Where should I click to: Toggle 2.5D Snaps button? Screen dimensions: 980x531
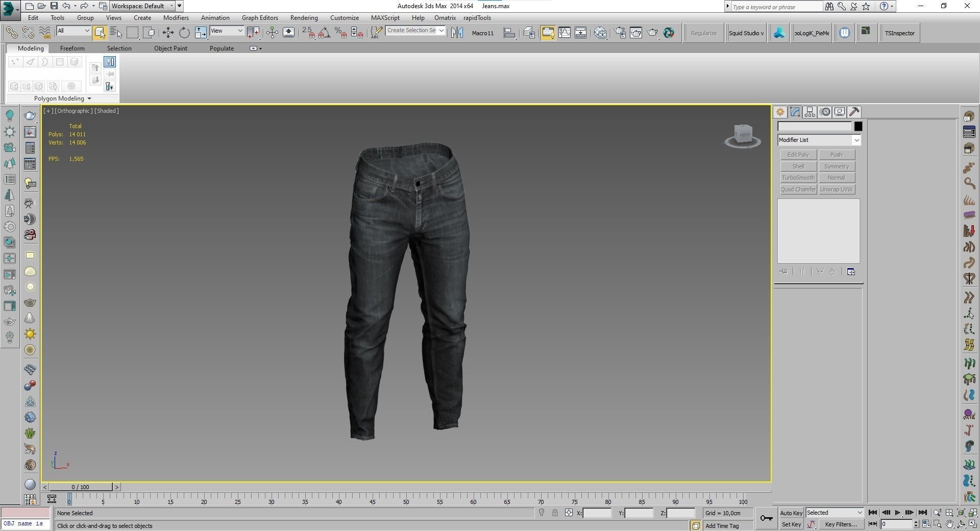(308, 33)
